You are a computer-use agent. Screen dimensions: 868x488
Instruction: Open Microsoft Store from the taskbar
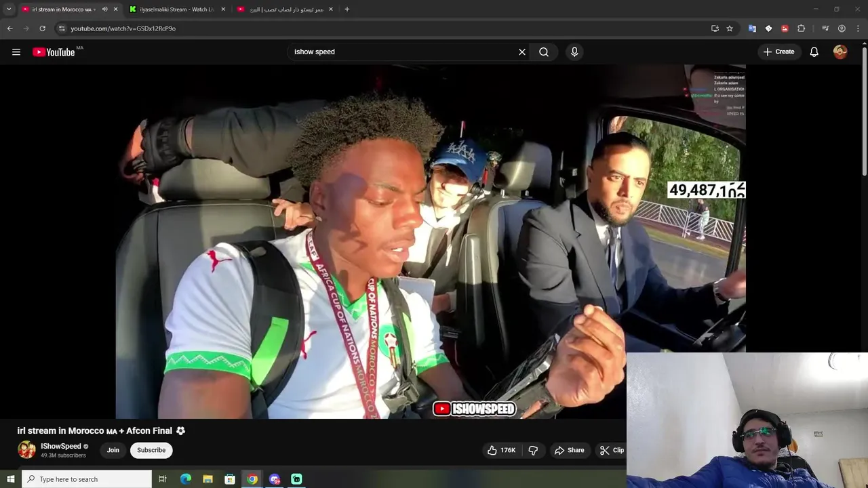click(x=230, y=479)
